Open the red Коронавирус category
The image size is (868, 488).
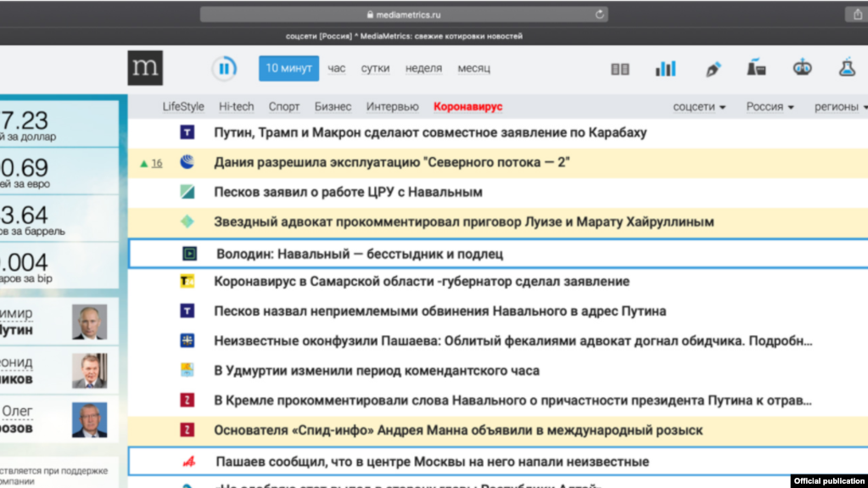[x=468, y=106]
